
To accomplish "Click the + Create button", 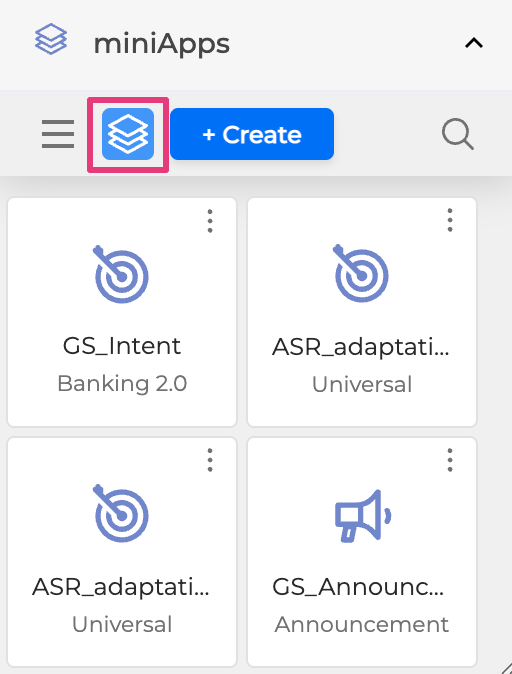I will [252, 134].
